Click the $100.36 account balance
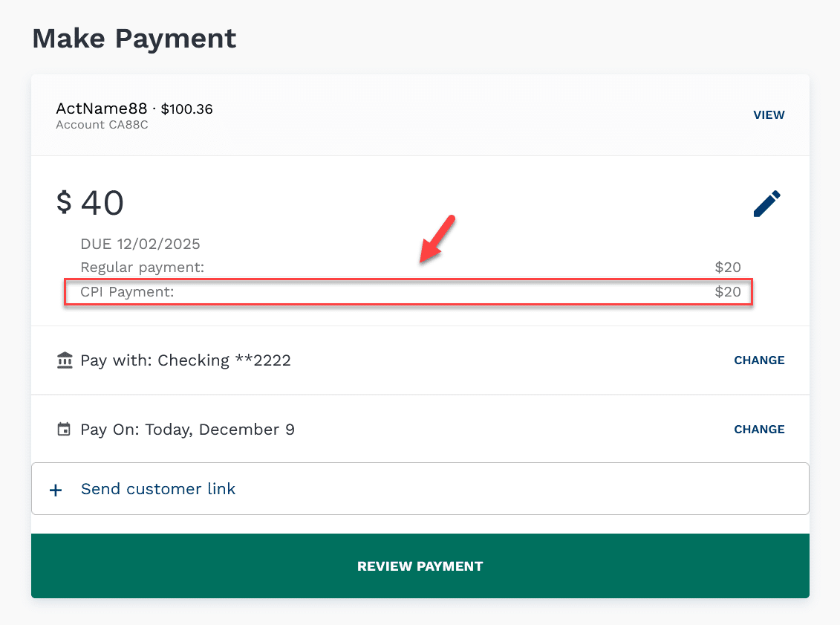Screen dimensions: 840x625 click(x=186, y=109)
